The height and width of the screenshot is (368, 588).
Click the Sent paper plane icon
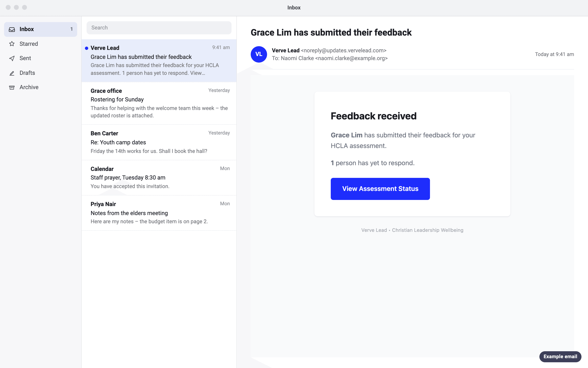tap(12, 58)
